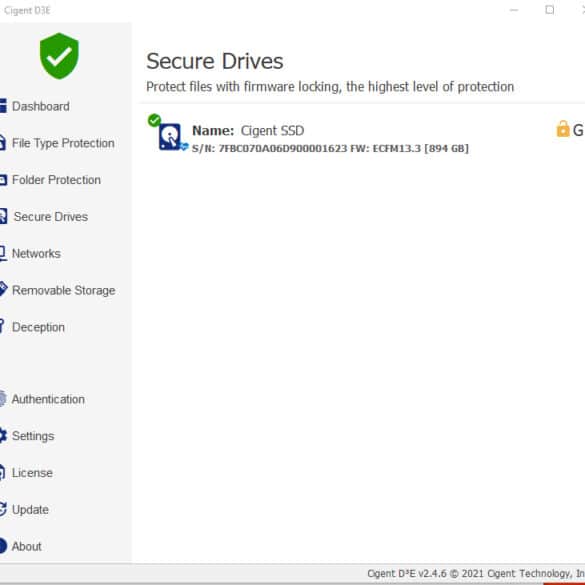Viewport: 585px width, 585px height.
Task: Go to File Type Protection page
Action: (63, 143)
